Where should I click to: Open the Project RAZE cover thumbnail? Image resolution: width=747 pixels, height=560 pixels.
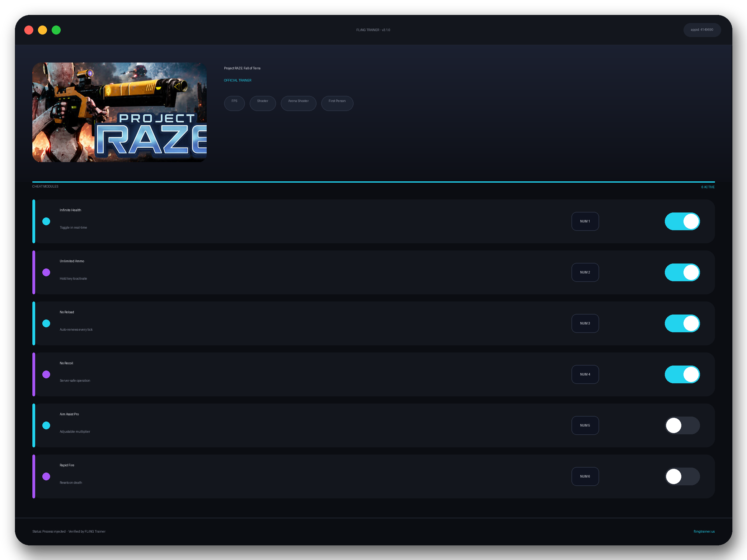click(119, 112)
